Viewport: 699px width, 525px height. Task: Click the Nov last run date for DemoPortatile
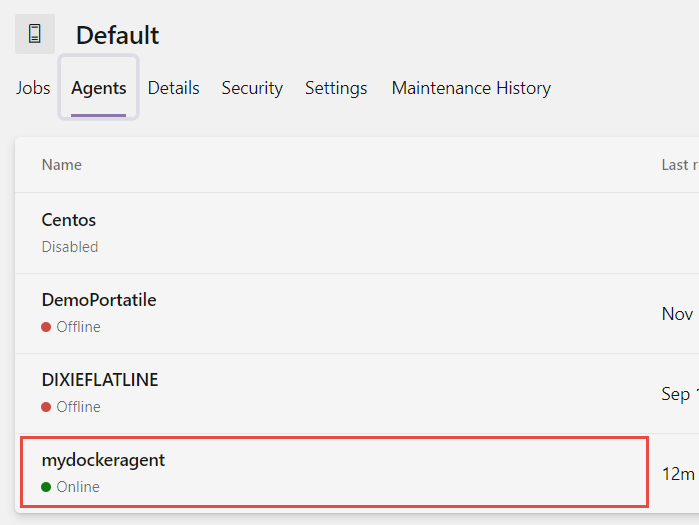pyautogui.click(x=678, y=314)
